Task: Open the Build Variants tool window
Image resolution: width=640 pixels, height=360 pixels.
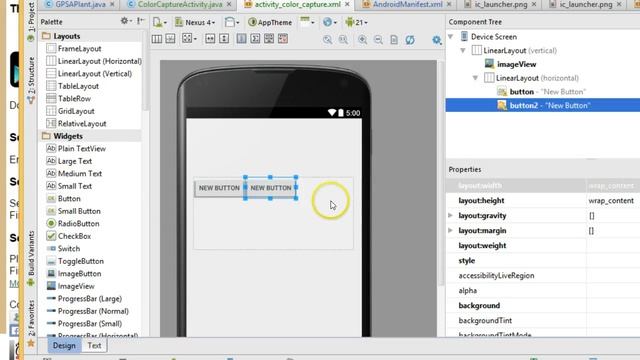Action: (31, 258)
